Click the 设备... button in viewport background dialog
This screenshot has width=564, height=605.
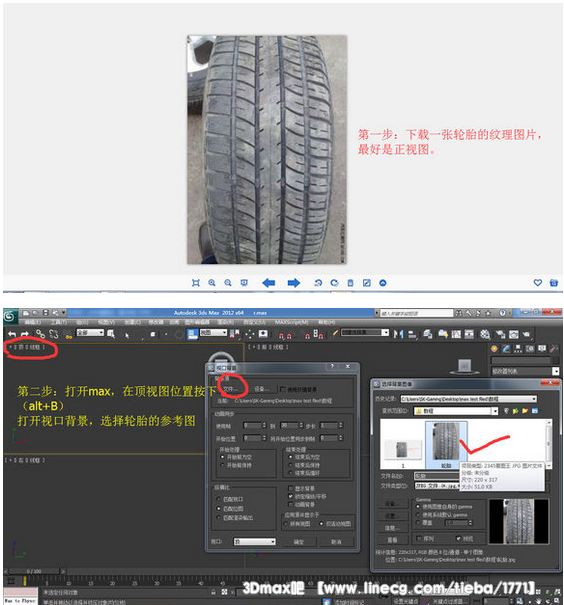click(262, 389)
